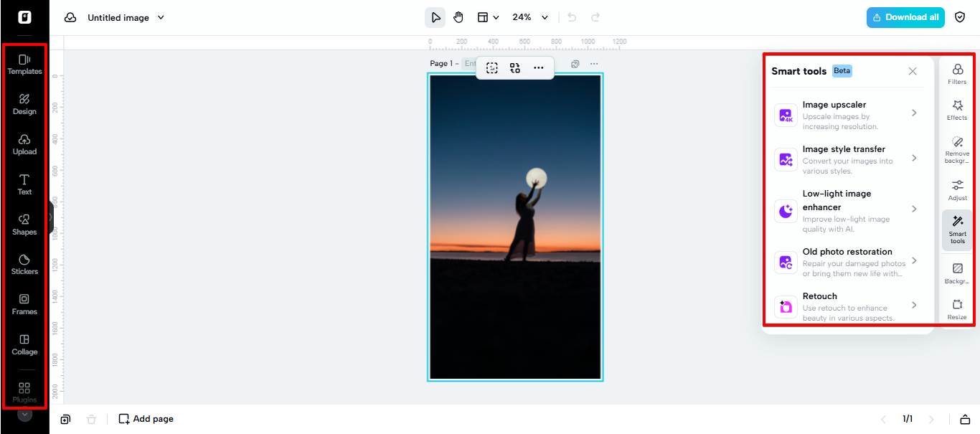The height and width of the screenshot is (434, 980).
Task: Click the cloud save status icon
Action: tap(70, 17)
